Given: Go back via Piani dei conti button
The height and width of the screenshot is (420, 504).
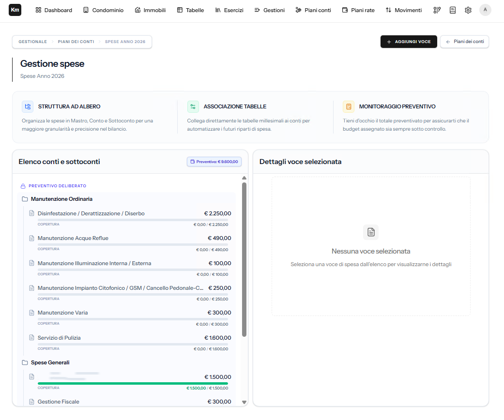Looking at the screenshot, I should (464, 42).
